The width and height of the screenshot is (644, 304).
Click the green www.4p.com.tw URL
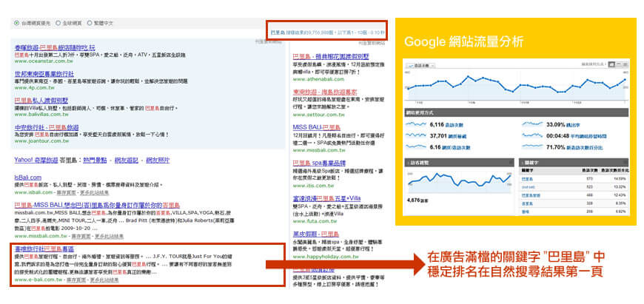(35, 87)
